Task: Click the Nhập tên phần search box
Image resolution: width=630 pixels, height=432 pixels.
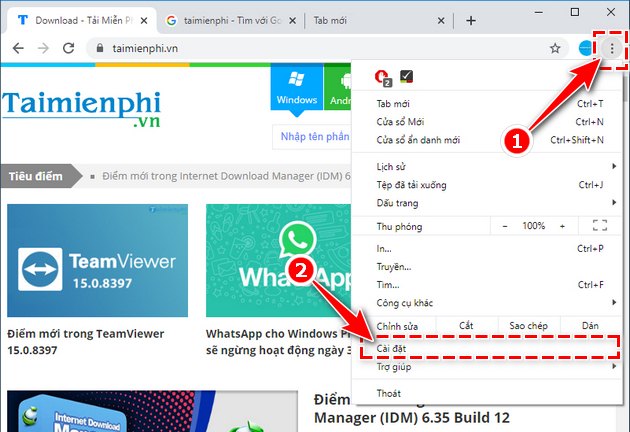Action: click(312, 137)
